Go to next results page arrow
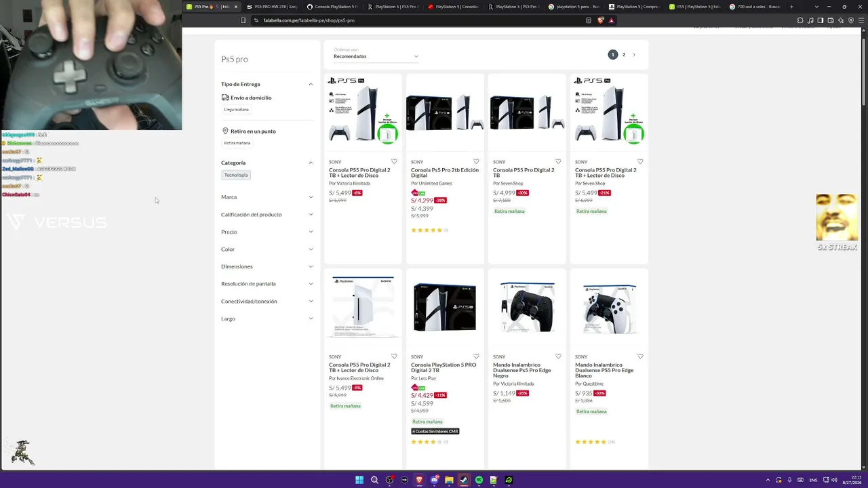 (x=634, y=55)
